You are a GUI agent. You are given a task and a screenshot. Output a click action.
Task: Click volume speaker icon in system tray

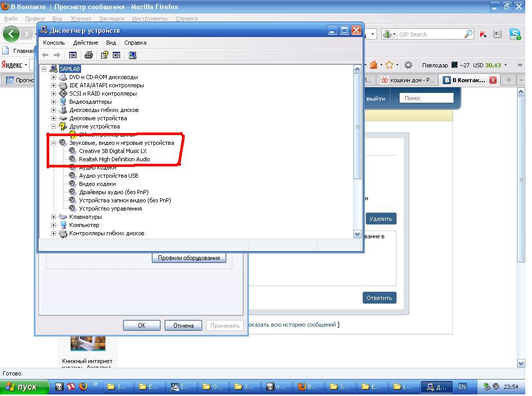click(x=496, y=386)
